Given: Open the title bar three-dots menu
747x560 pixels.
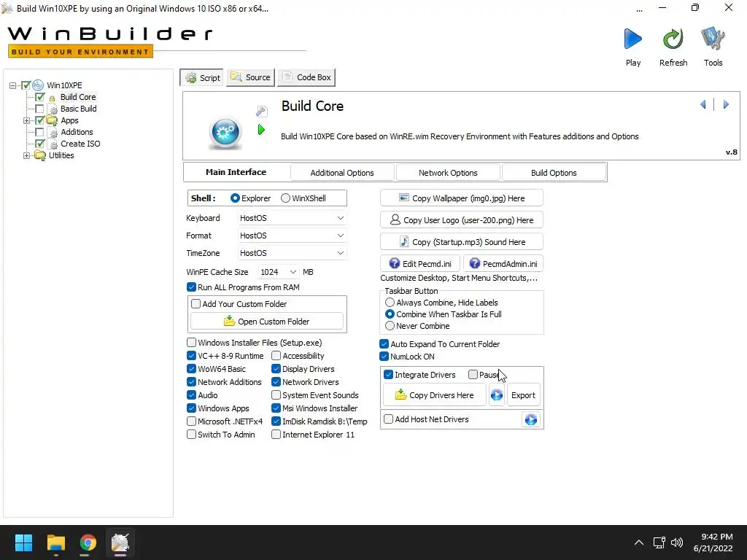Looking at the screenshot, I should click(x=639, y=9).
